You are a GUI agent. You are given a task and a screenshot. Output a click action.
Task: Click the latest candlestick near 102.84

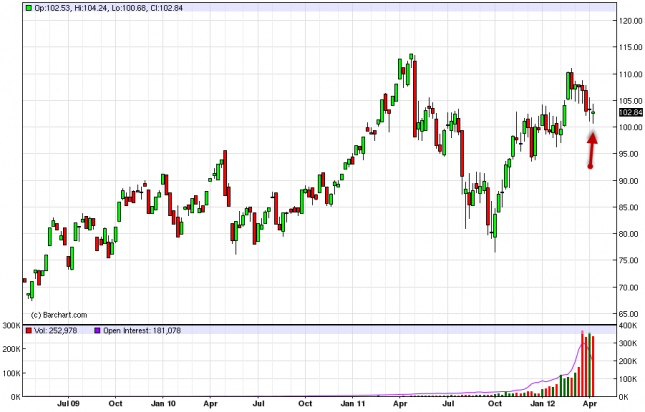pos(593,113)
